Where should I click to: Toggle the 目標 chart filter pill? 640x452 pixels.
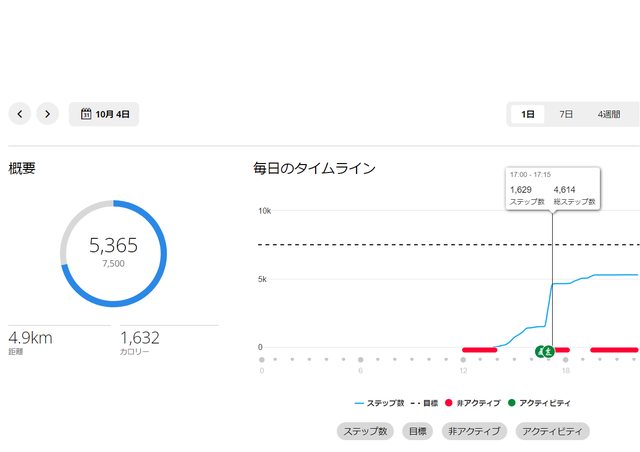click(417, 432)
